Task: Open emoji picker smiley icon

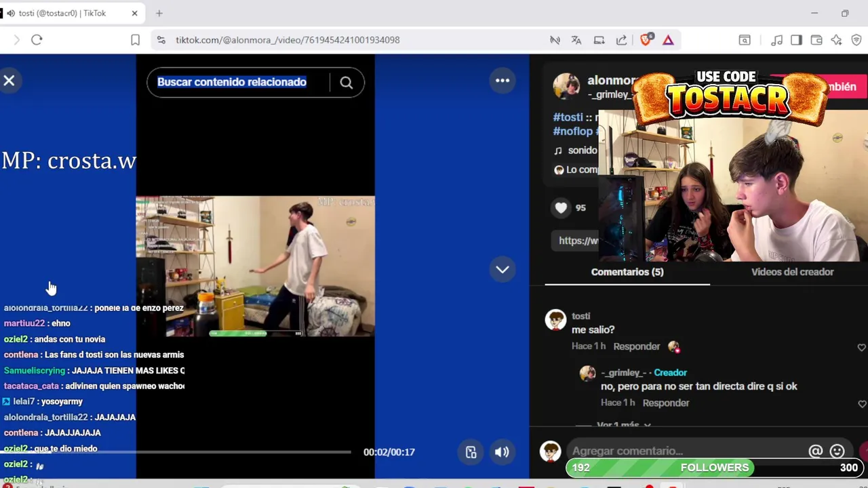Action: (x=837, y=451)
